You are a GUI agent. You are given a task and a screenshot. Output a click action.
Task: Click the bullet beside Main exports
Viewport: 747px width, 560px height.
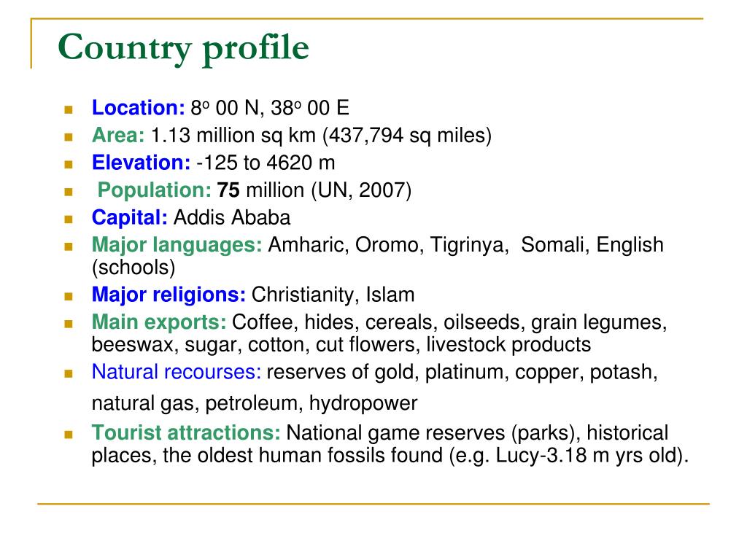click(69, 324)
